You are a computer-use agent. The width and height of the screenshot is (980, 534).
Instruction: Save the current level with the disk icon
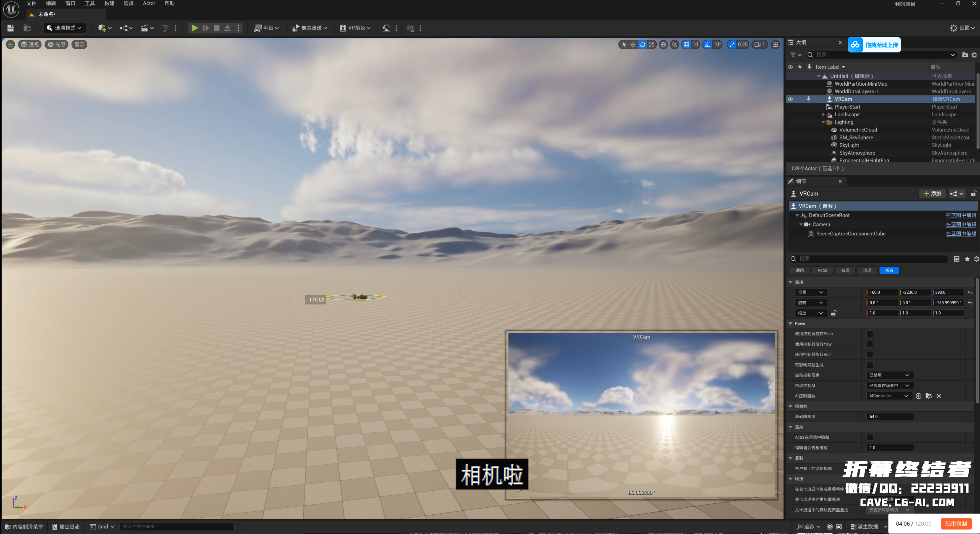[x=11, y=28]
